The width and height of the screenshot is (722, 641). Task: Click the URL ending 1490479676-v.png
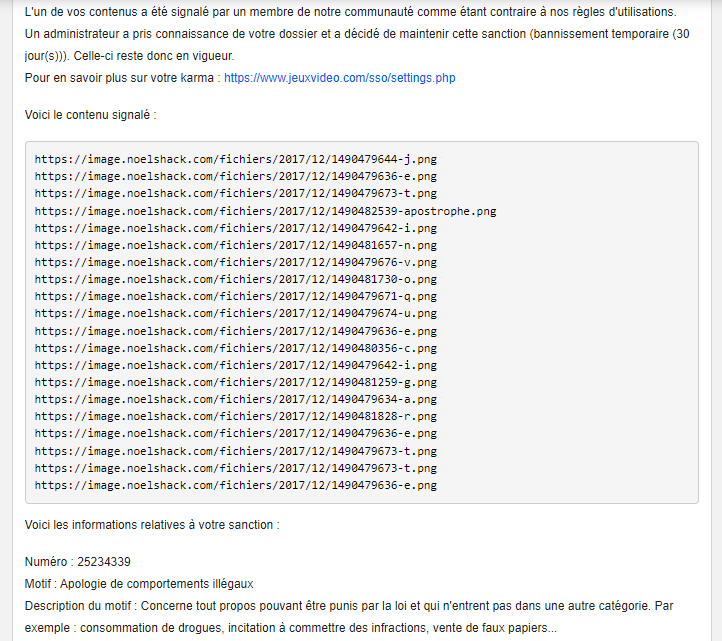tap(236, 262)
